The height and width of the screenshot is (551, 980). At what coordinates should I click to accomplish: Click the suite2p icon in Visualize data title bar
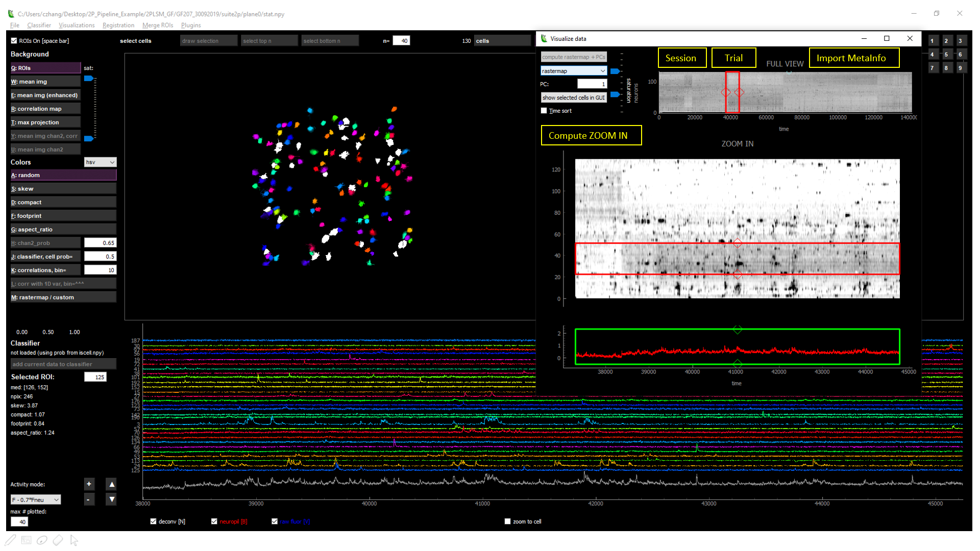[544, 38]
